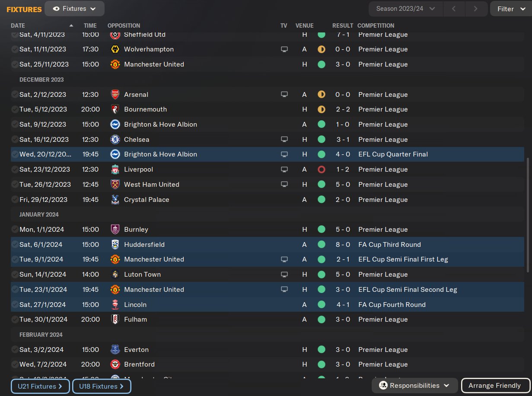Screen dimensions: 532x396
Task: Click the TV icon on Wolverhampton fixture
Action: [x=284, y=49]
